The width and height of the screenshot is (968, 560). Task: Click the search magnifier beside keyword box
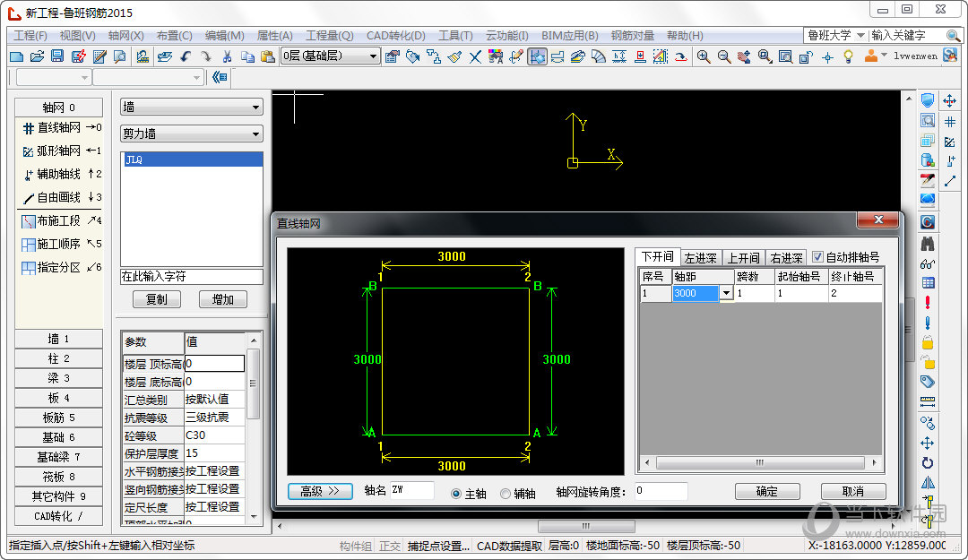[953, 36]
